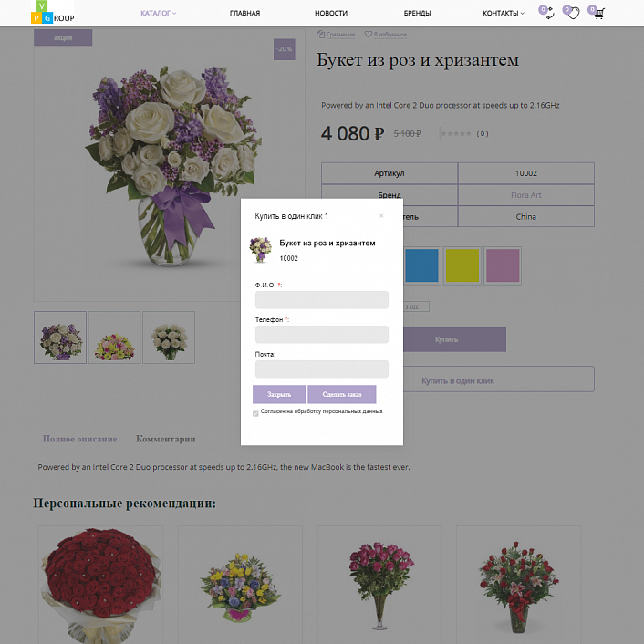The image size is (644, 644).
Task: Open the НОВОСТИ menu item
Action: click(x=331, y=13)
